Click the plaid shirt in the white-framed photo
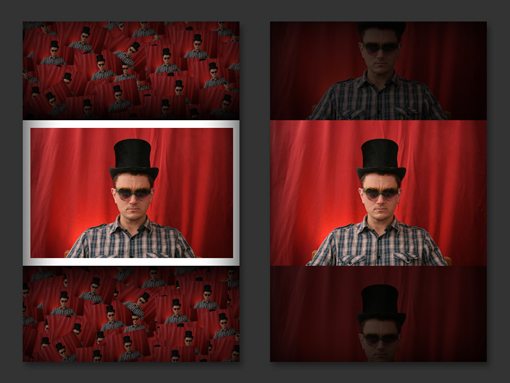The width and height of the screenshot is (510, 383). click(131, 238)
